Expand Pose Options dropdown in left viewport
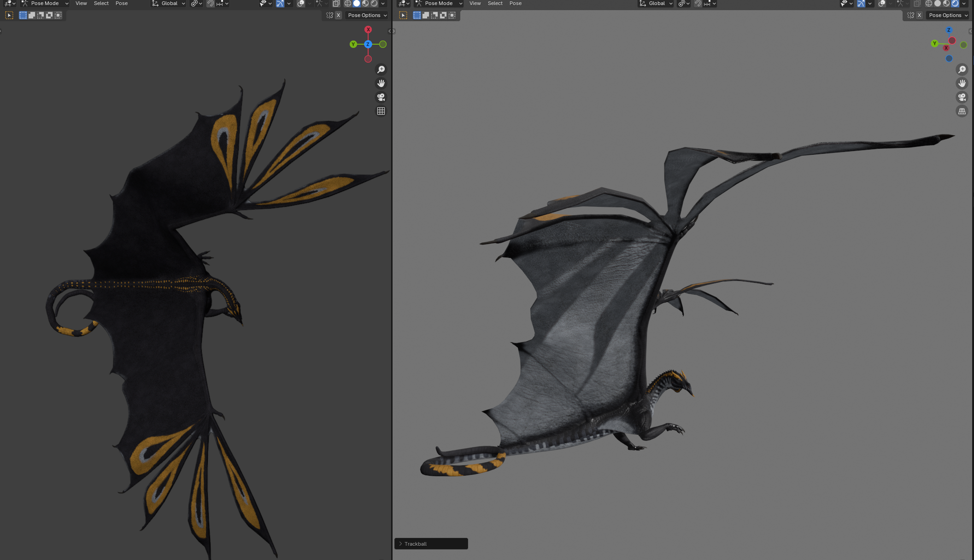 point(367,15)
